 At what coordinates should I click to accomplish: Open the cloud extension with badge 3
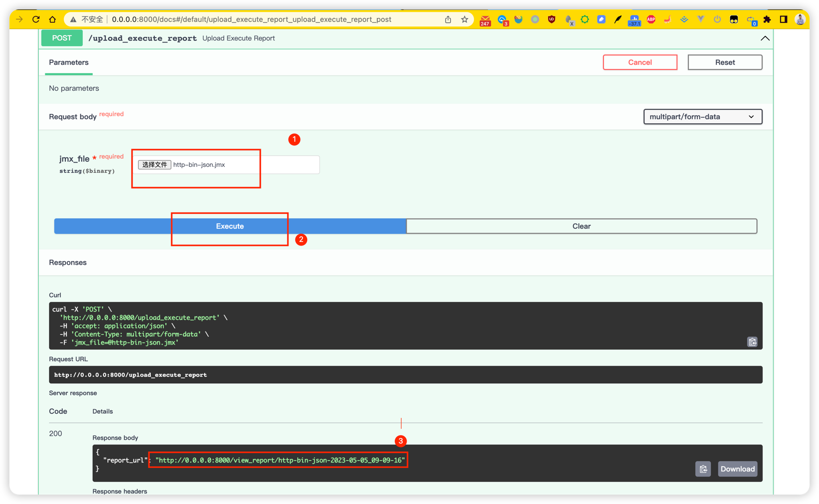(x=502, y=20)
